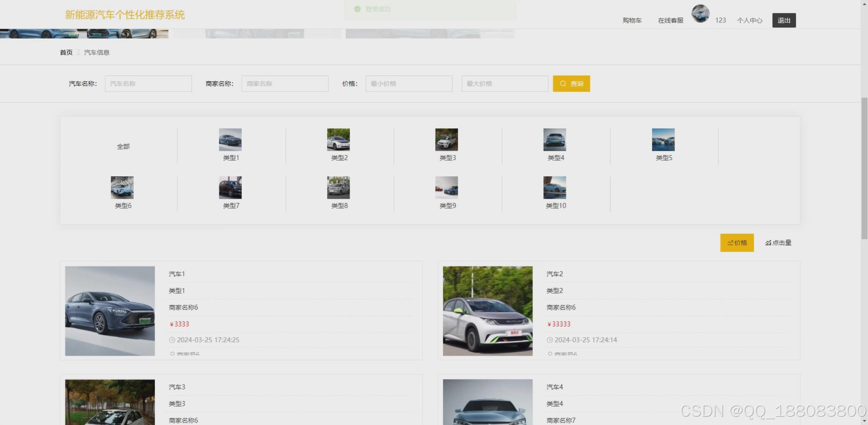Open the 汽车3 car photo
868x425 pixels.
point(110,402)
